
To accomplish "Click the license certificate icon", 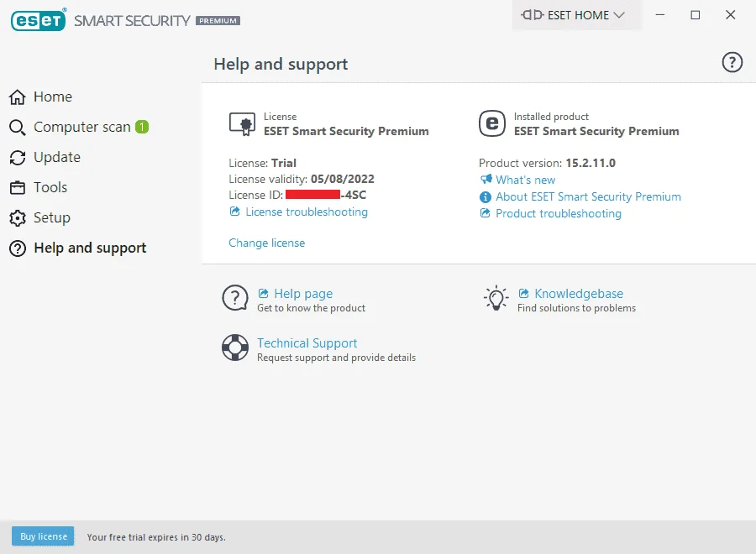I will (x=242, y=123).
